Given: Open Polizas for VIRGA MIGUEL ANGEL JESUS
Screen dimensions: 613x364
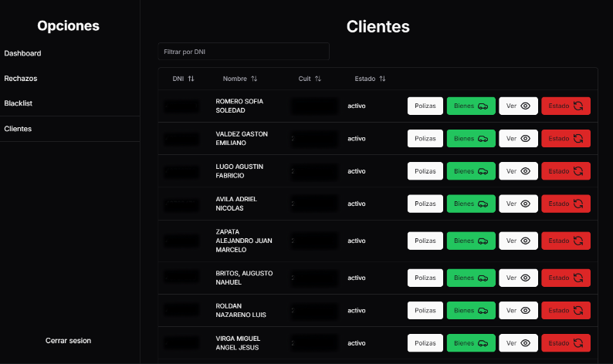Looking at the screenshot, I should pyautogui.click(x=425, y=343).
